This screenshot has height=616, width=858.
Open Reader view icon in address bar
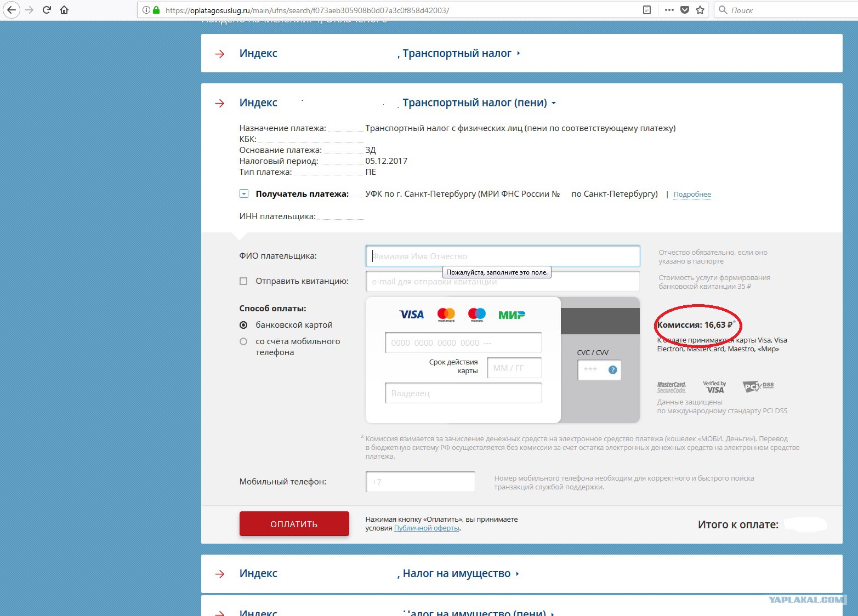(x=647, y=10)
